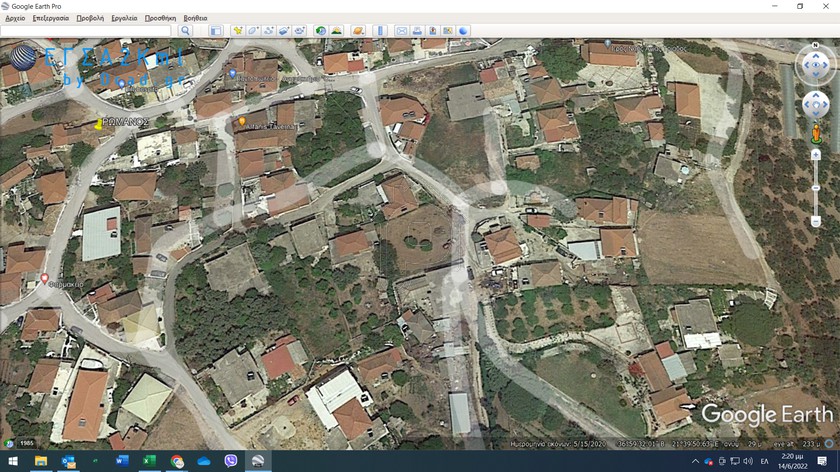The height and width of the screenshot is (472, 840).
Task: Show historical imagery with the clock icon
Action: (320, 31)
